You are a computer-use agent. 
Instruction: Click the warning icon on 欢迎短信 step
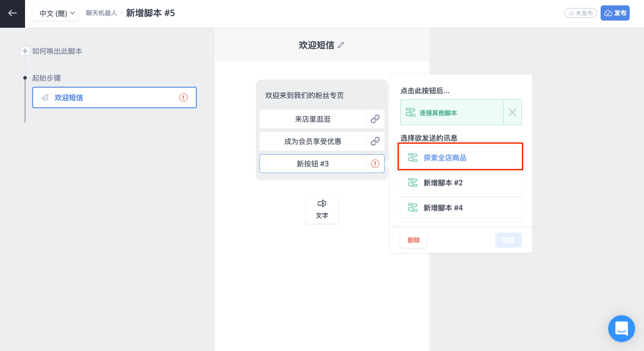[183, 97]
